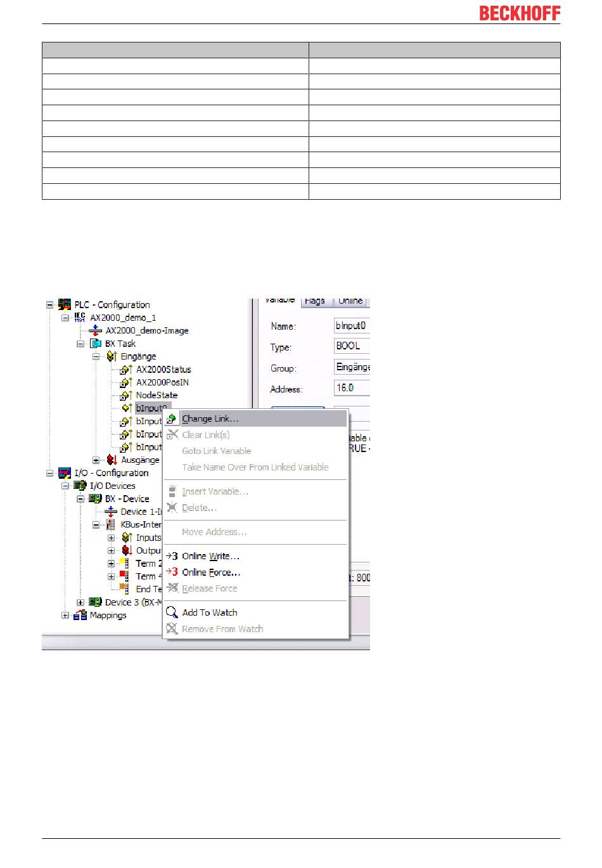
Task: Choose Insert Variable... menu entry
Action: click(256, 491)
